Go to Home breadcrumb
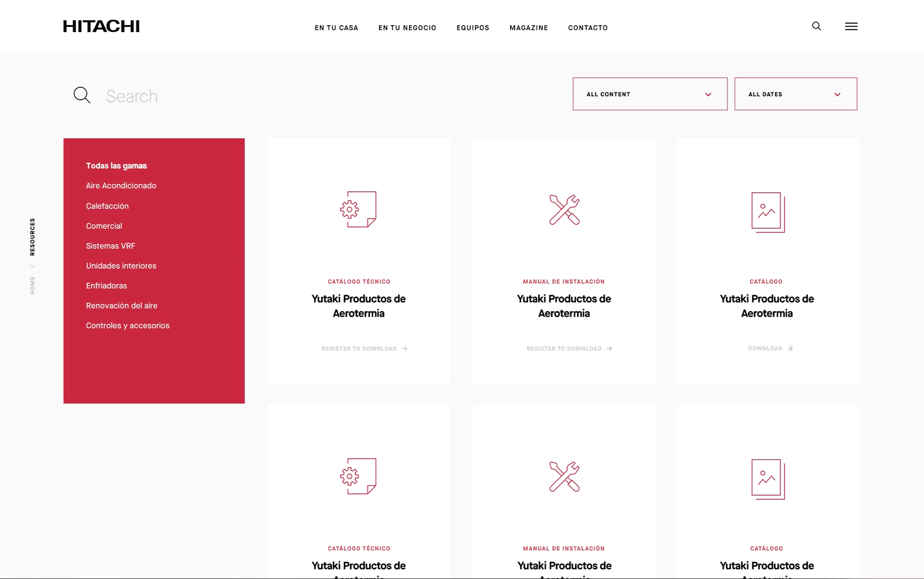This screenshot has width=924, height=579. (x=33, y=285)
